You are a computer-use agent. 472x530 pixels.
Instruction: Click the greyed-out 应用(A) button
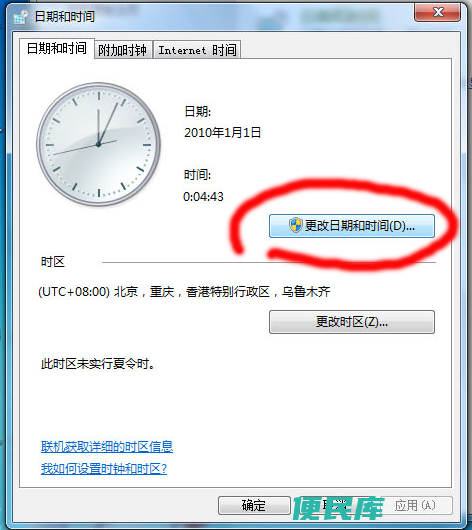[x=416, y=505]
